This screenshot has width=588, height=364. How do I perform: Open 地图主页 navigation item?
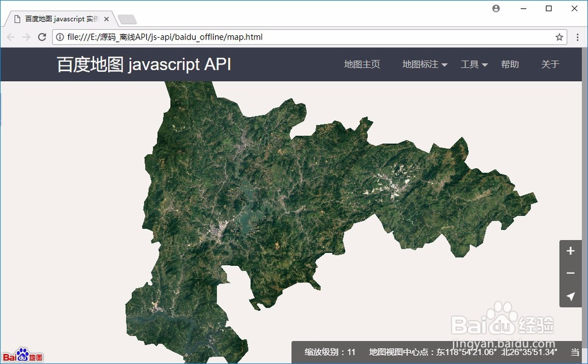pyautogui.click(x=362, y=64)
